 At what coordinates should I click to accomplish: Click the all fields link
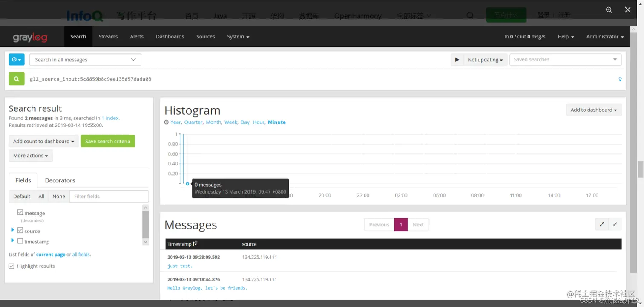pos(81,255)
